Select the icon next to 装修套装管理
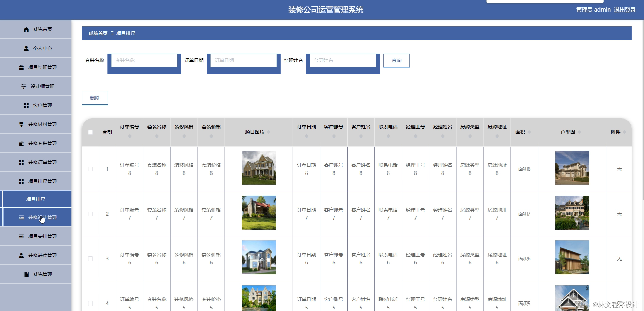This screenshot has width=644, height=311. (21, 143)
